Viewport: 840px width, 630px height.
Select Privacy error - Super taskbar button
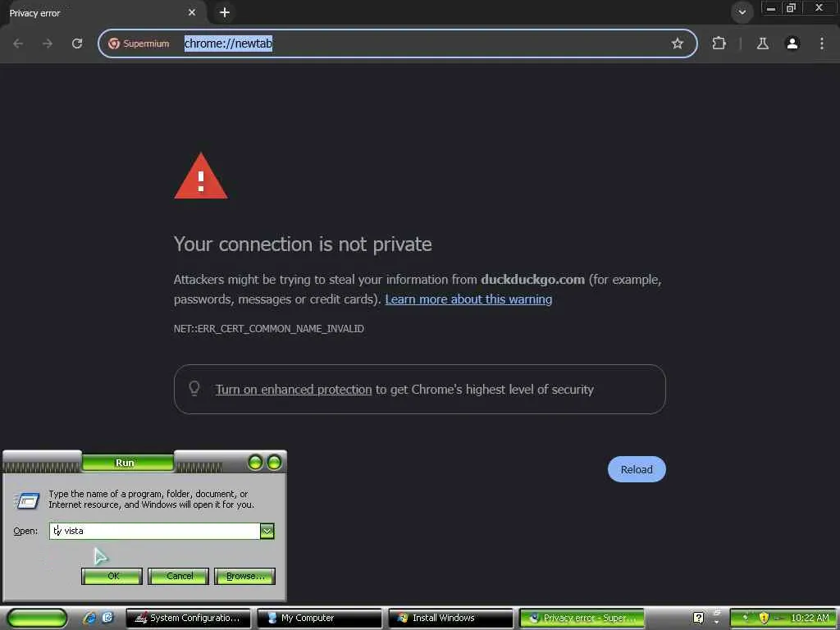[582, 619]
